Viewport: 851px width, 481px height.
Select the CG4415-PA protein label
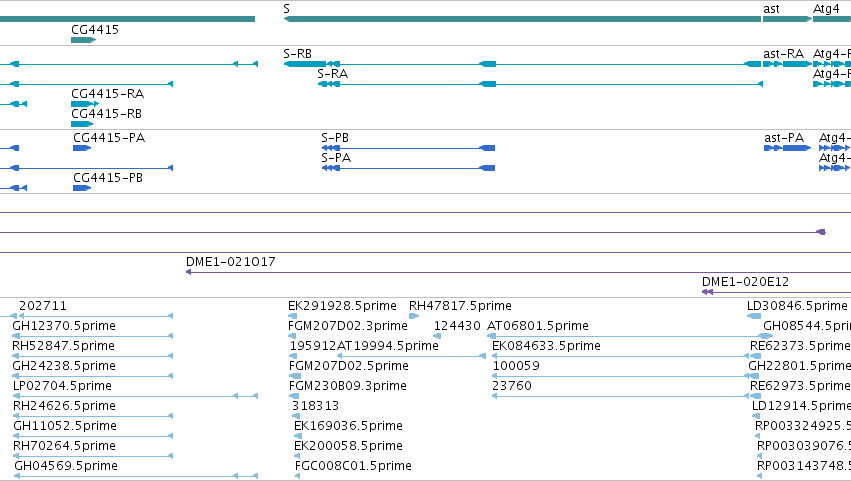(109, 138)
